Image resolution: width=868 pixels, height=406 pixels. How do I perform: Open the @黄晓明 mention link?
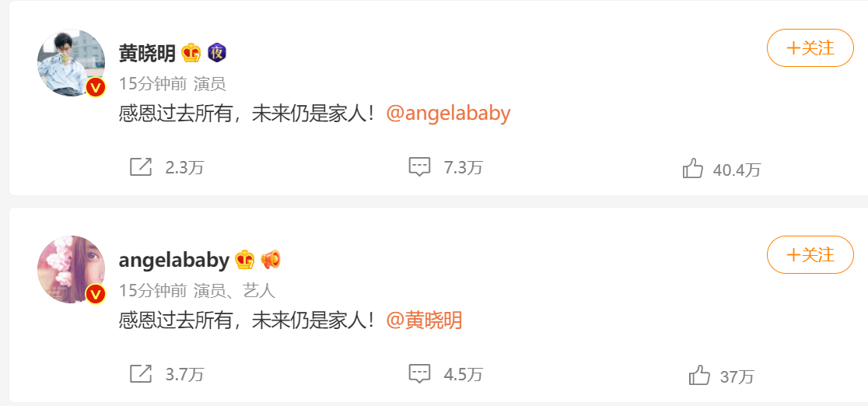click(423, 320)
